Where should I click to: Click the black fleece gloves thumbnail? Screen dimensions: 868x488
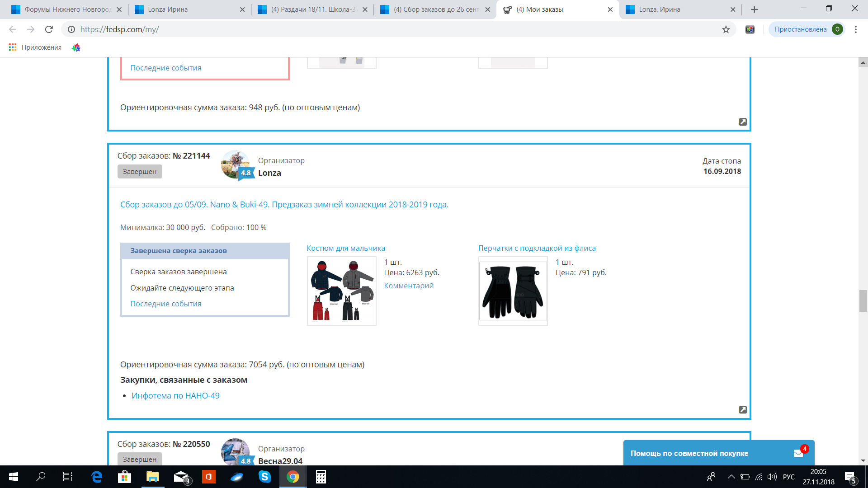pyautogui.click(x=513, y=291)
